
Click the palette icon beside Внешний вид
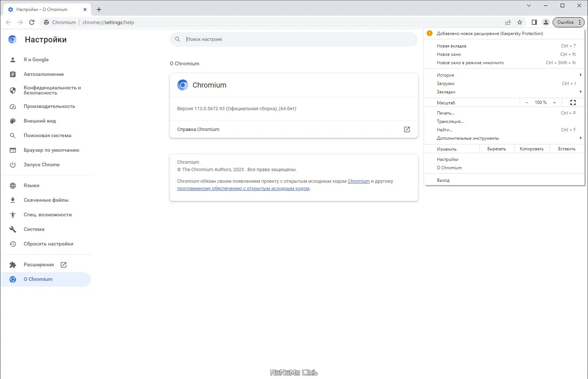[13, 121]
